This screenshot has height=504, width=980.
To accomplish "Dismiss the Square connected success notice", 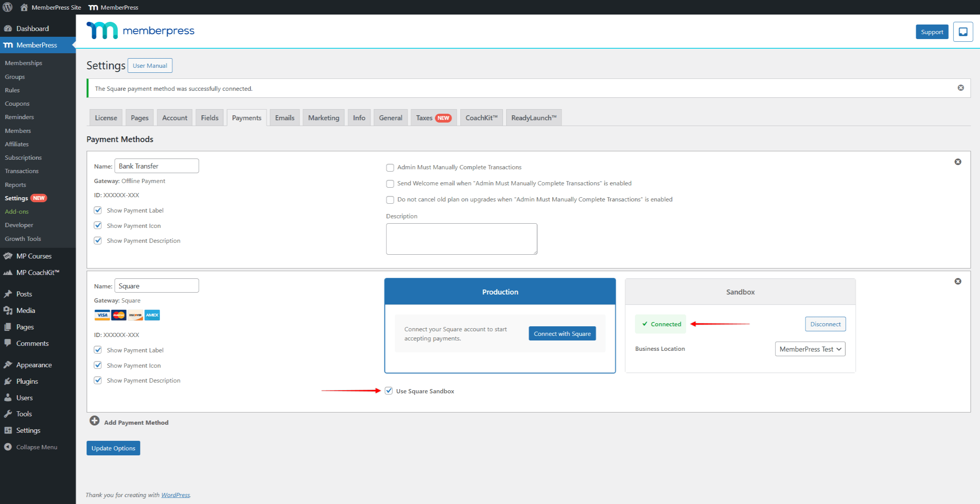I will coord(960,88).
